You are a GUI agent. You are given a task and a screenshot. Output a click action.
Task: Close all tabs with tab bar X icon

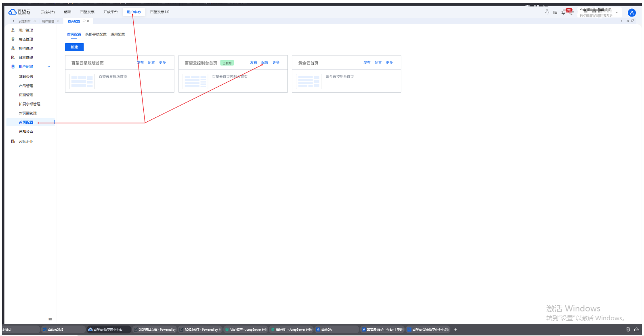[x=627, y=21]
